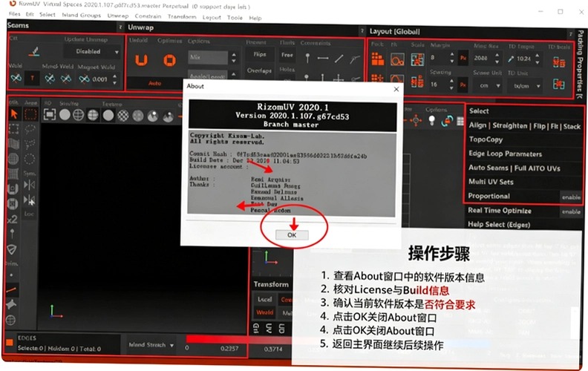Click the Scale icon in Layout panel
The image size is (588, 371).
pos(417,59)
